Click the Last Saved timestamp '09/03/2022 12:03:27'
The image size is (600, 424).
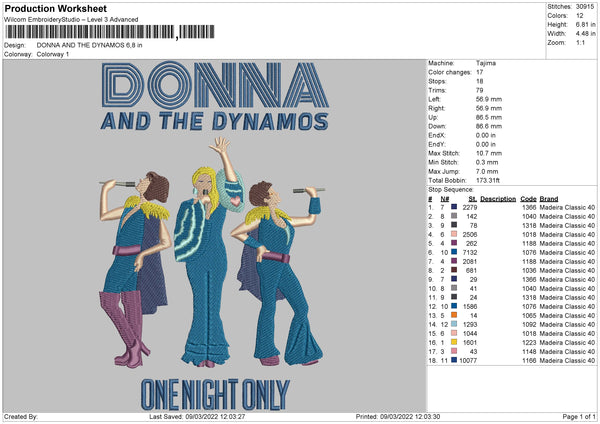click(x=215, y=416)
